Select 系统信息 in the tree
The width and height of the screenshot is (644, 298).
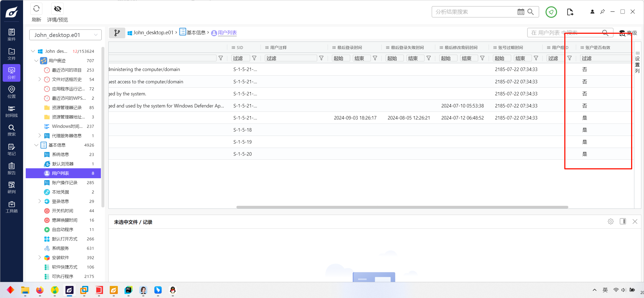click(x=60, y=154)
